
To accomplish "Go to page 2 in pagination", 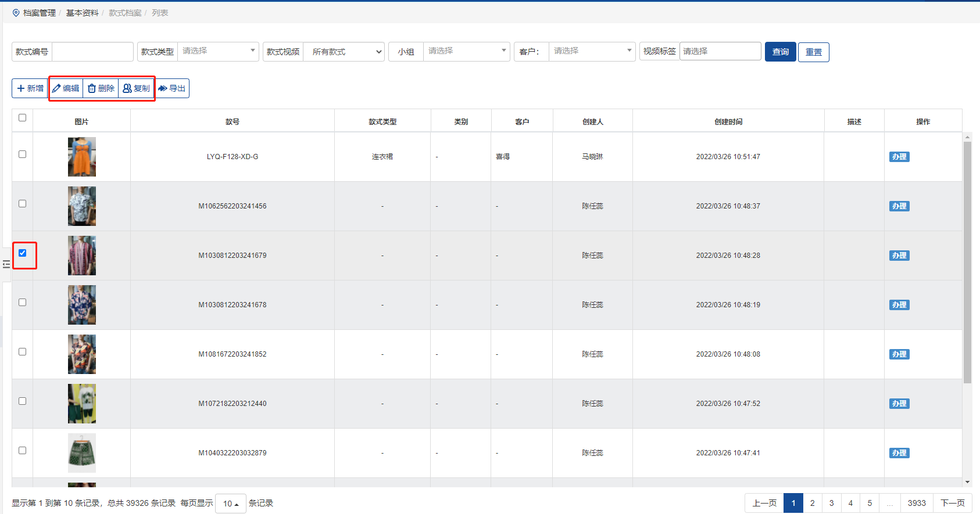I will 812,503.
